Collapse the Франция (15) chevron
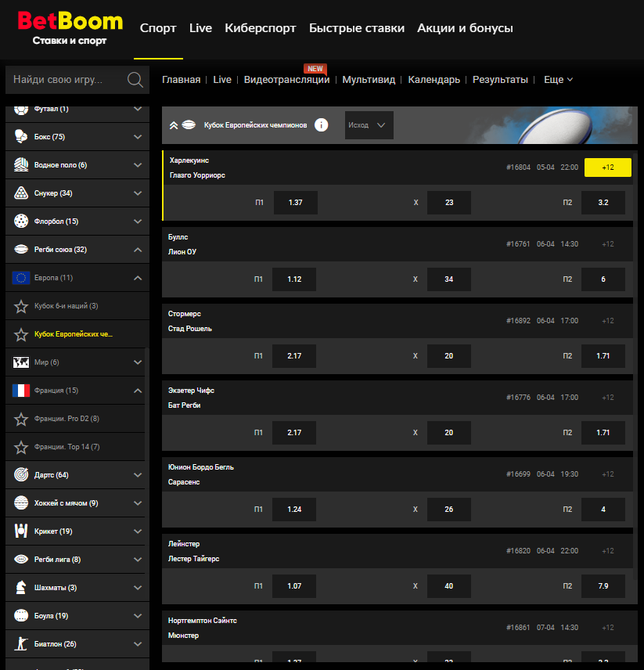644x670 pixels. tap(138, 391)
